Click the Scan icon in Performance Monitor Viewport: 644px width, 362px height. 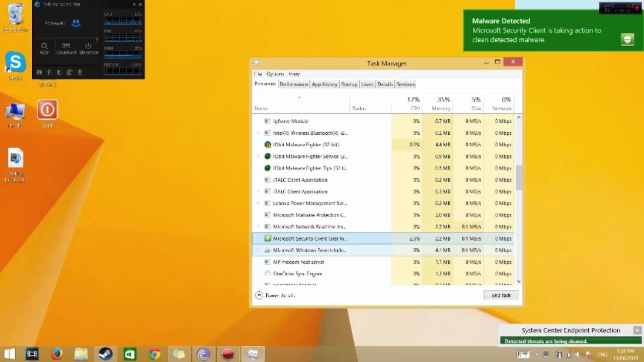click(45, 48)
